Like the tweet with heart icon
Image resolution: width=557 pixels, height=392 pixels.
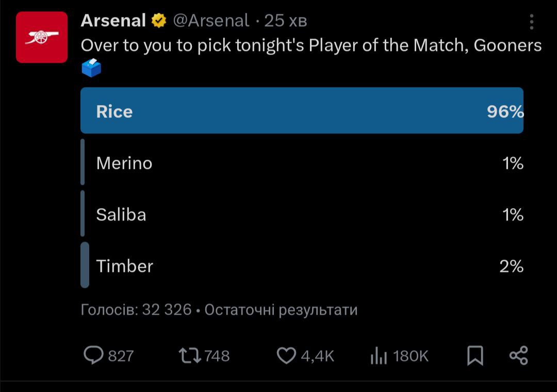click(286, 355)
